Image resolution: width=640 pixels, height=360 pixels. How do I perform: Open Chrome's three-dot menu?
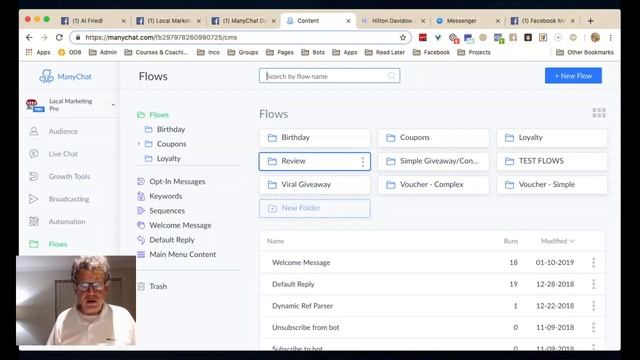pos(610,38)
